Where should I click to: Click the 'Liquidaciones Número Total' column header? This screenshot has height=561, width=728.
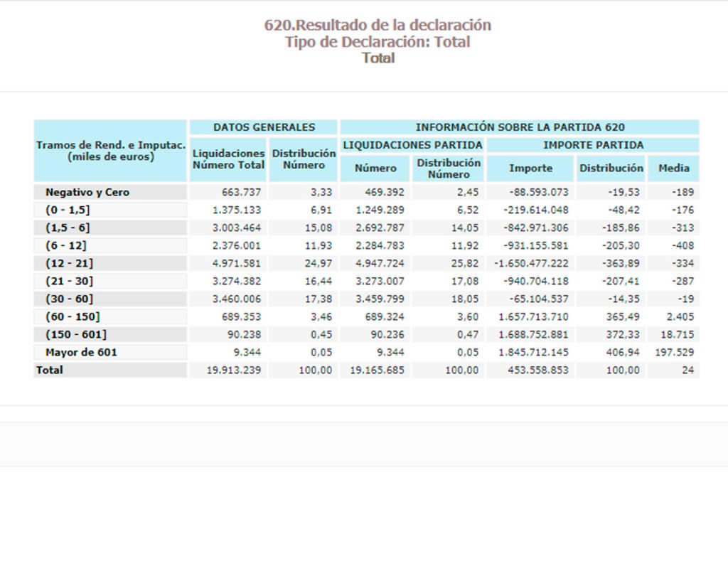tap(228, 159)
